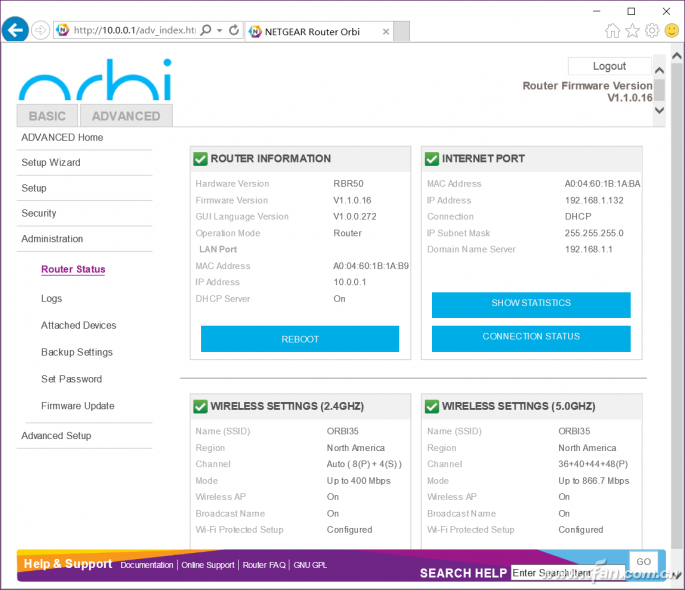The image size is (685, 590).
Task: Open the Router Status link
Action: [x=73, y=269]
